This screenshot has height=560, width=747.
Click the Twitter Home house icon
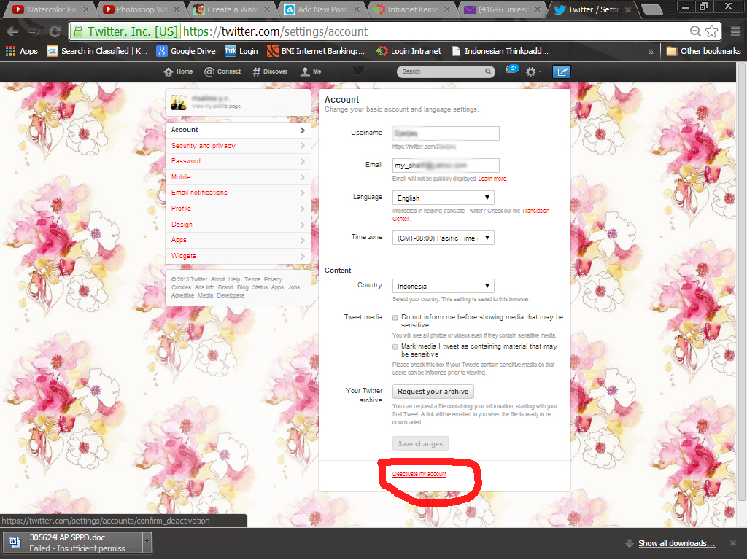tap(169, 71)
